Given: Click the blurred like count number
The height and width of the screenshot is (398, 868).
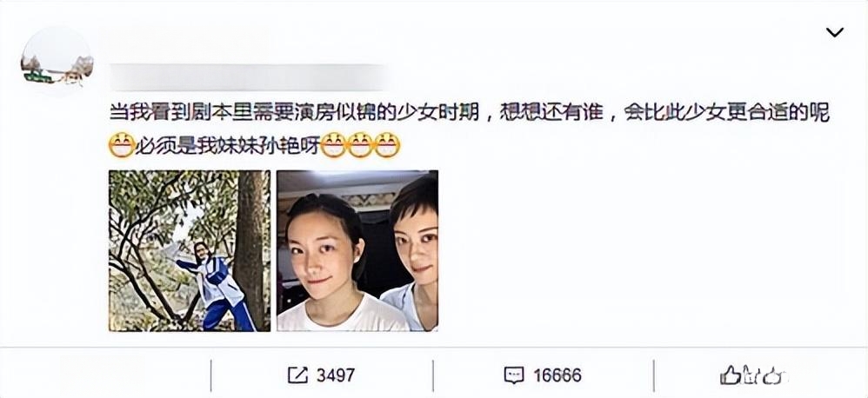Looking at the screenshot, I should tap(764, 375).
